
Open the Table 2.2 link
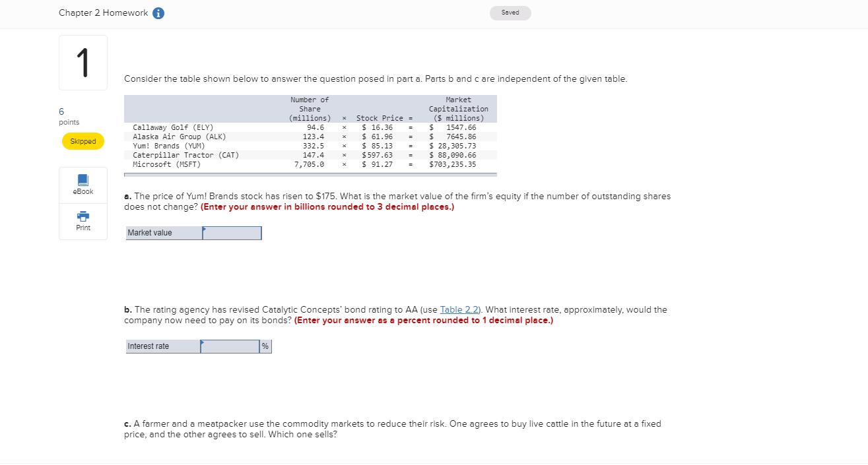[x=461, y=309]
